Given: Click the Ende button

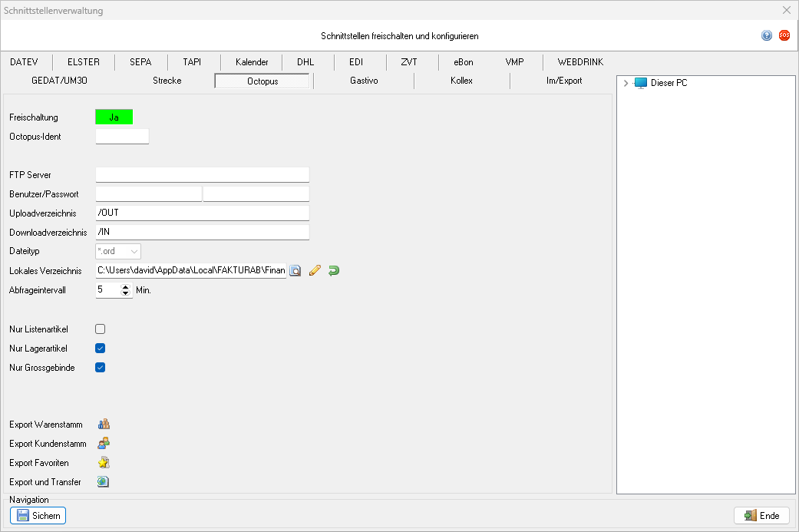Looking at the screenshot, I should pos(761,516).
